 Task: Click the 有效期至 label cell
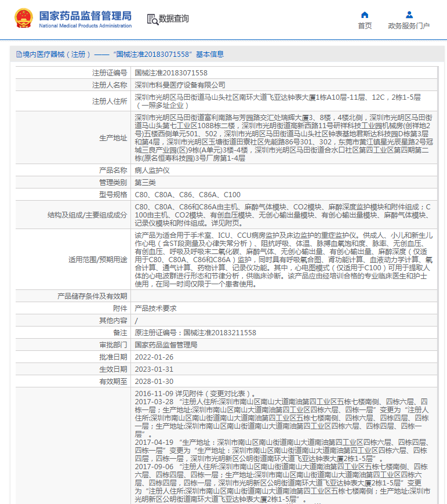click(73, 382)
